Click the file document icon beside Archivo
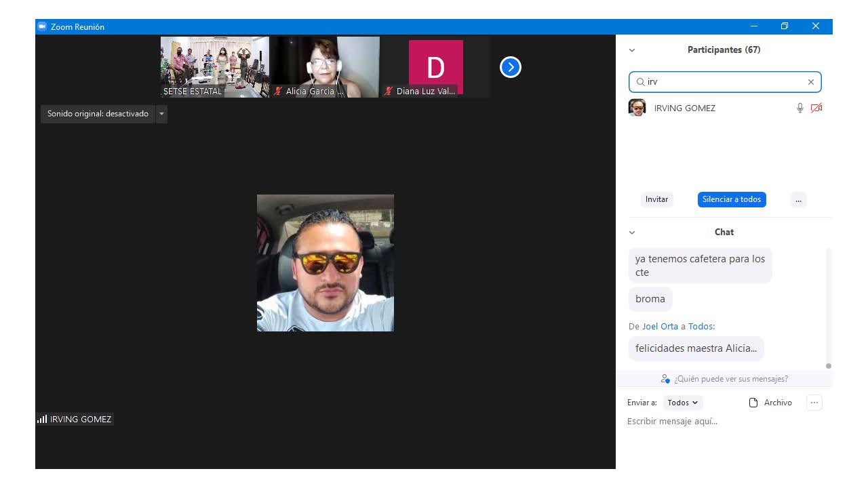This screenshot has width=868, height=488. [753, 403]
